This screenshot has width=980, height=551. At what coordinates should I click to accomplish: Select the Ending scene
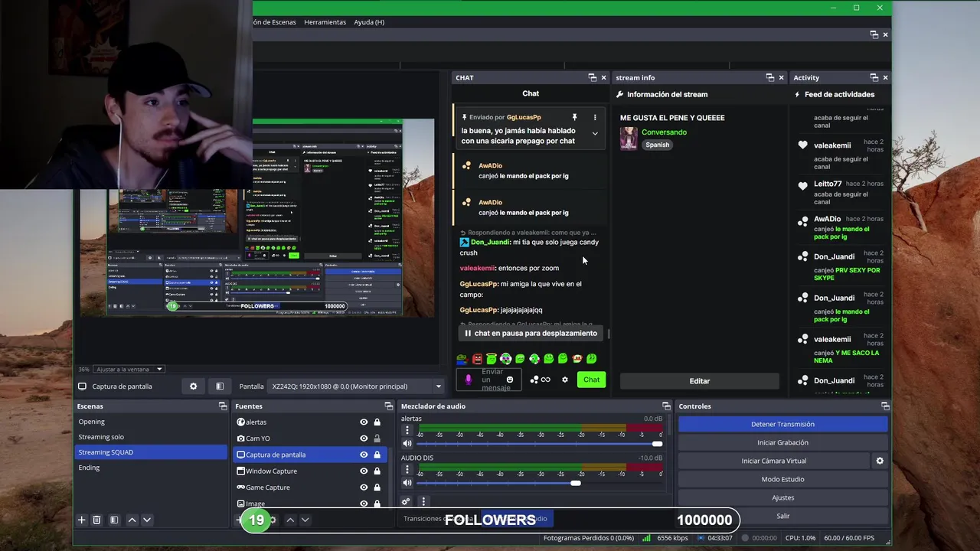(x=151, y=468)
